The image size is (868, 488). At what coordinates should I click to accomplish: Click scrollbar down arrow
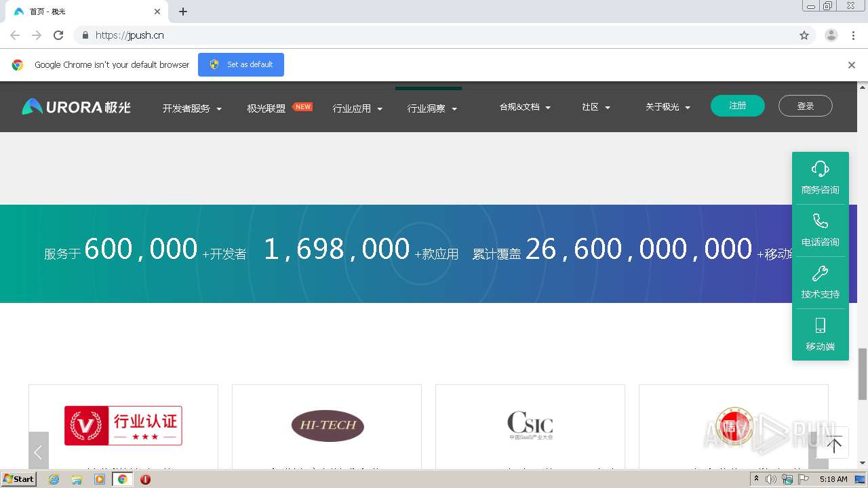pyautogui.click(x=863, y=463)
